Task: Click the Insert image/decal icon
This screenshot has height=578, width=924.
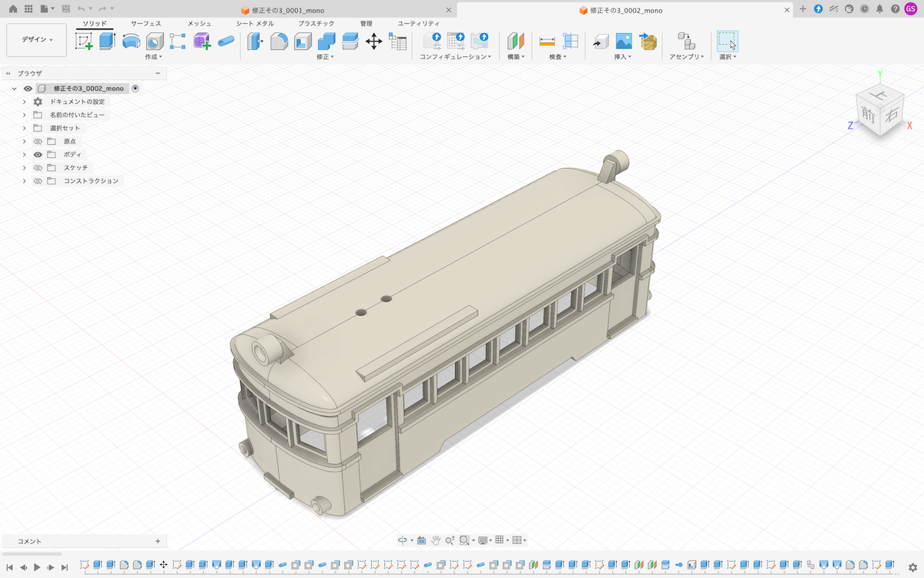Action: pyautogui.click(x=624, y=42)
